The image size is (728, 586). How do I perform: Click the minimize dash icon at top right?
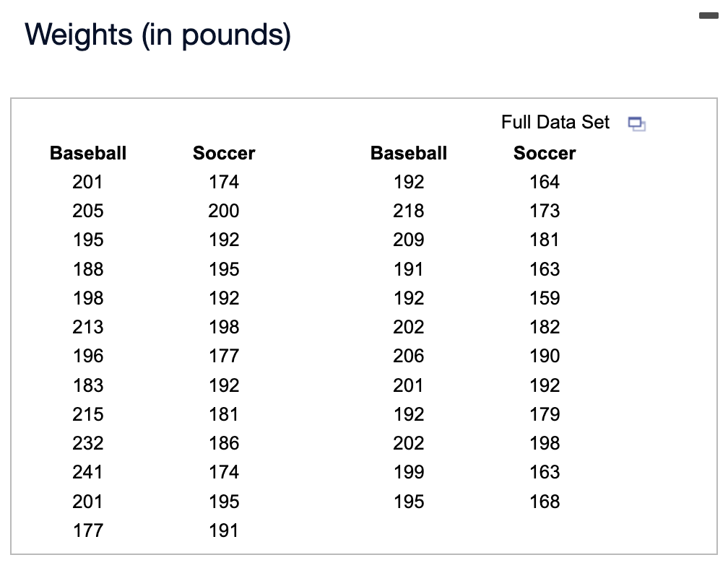pyautogui.click(x=708, y=16)
